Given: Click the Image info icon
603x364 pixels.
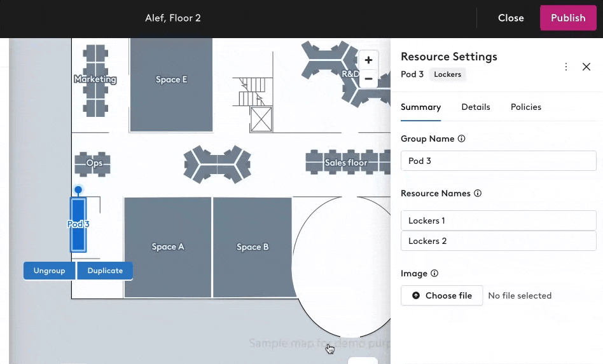Looking at the screenshot, I should pos(434,273).
